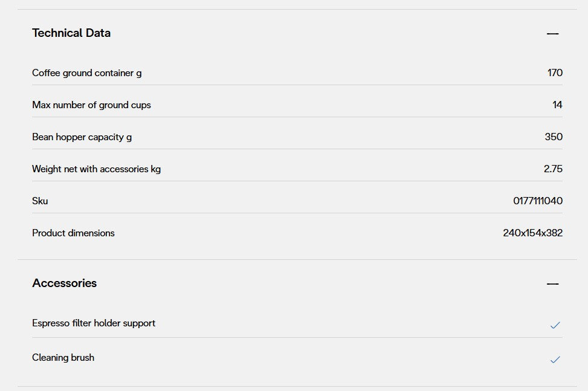Screen dimensions: 588x391
Task: Click the Cleaning brush text
Action: (63, 358)
